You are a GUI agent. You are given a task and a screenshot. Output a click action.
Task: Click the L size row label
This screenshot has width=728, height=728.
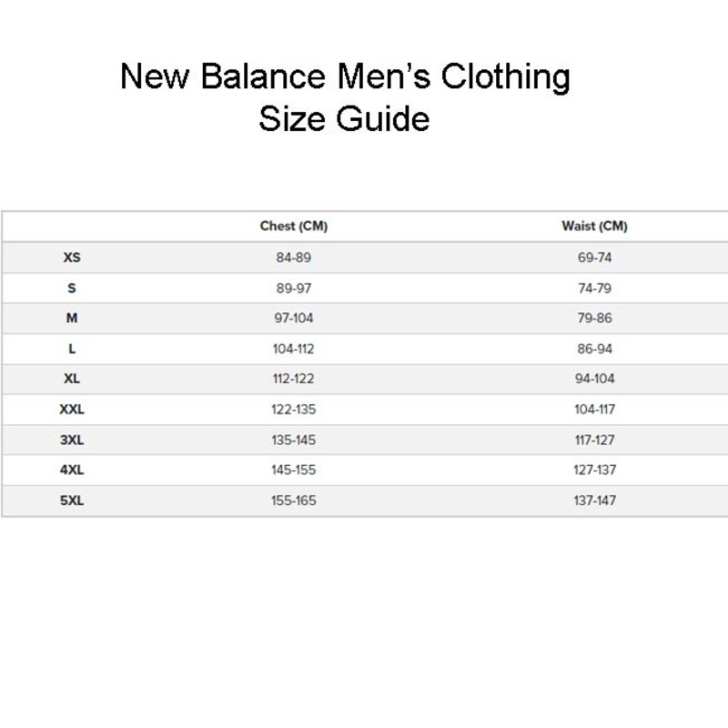tap(72, 349)
